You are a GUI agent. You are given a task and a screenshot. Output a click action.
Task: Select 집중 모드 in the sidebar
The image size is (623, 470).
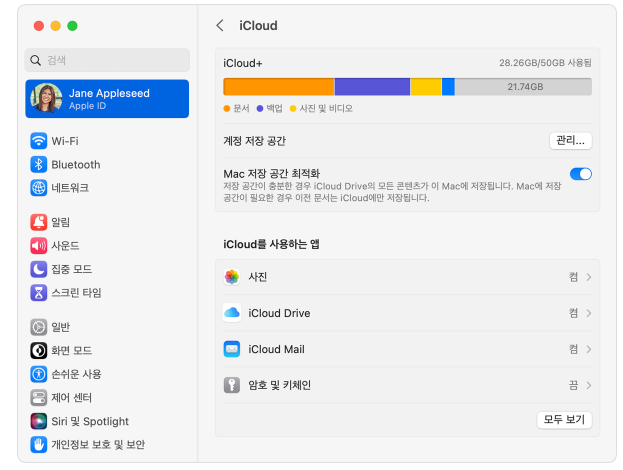point(107,269)
